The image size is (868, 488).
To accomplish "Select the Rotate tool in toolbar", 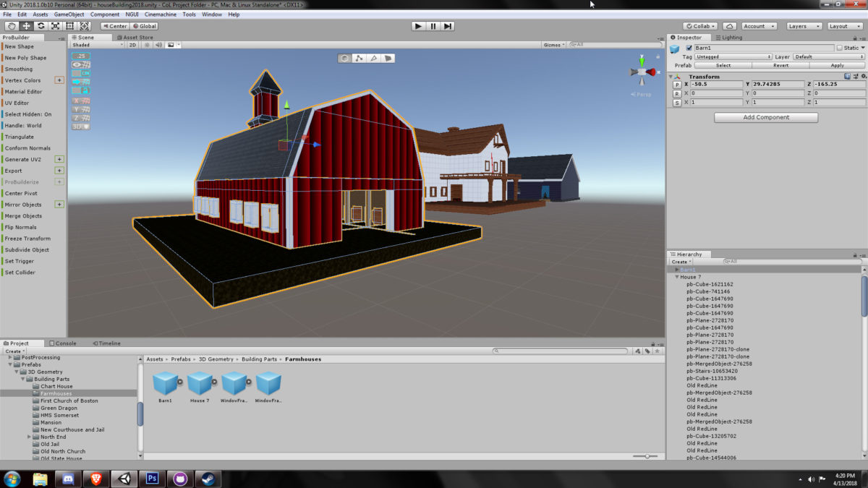I will tap(41, 26).
